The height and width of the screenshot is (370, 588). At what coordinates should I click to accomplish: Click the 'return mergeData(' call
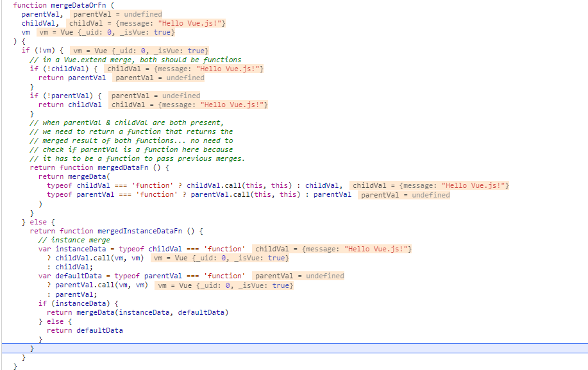tap(74, 176)
